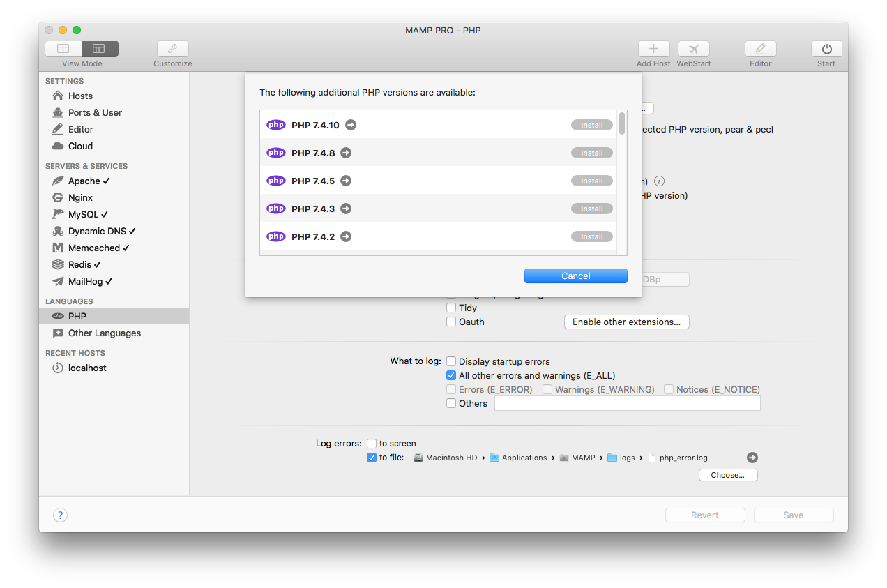Click the arrow after php_error.log path
The width and height of the screenshot is (887, 588).
coord(752,458)
